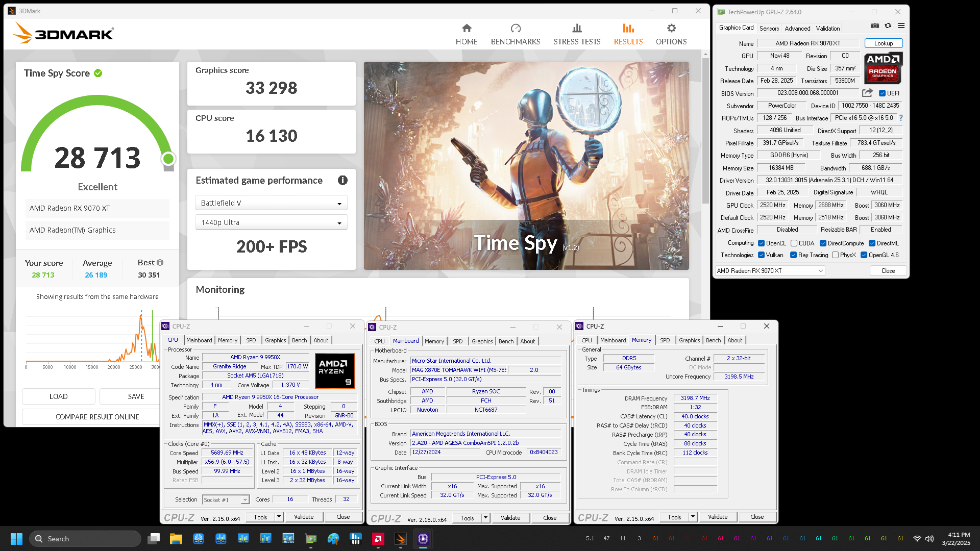Open Tools dropdown arrow in CPU-Z CPU window
980x551 pixels.
(x=279, y=517)
